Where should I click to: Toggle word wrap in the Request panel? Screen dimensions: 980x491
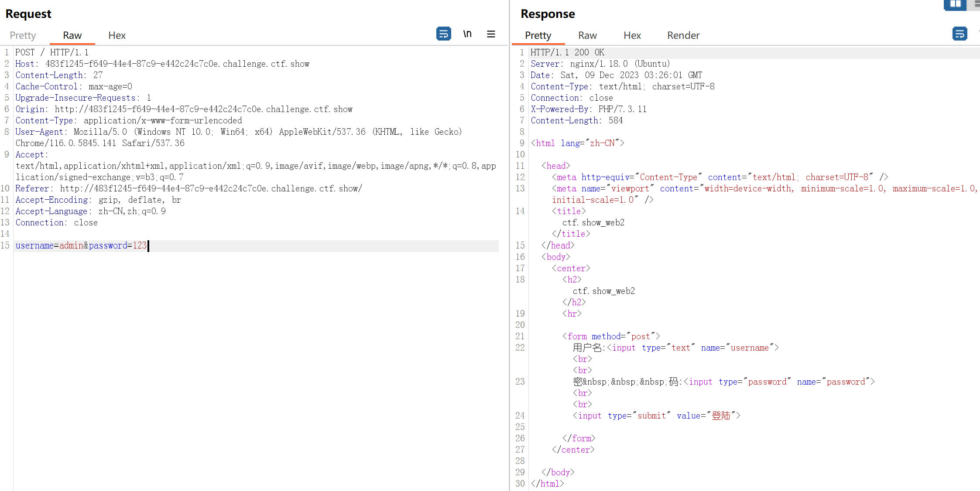tap(443, 34)
